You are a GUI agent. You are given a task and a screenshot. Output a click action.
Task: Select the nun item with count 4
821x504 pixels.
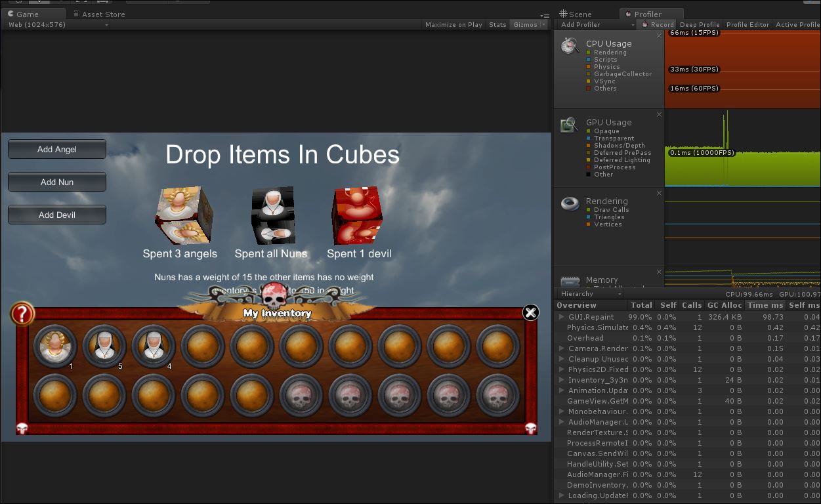tap(154, 346)
